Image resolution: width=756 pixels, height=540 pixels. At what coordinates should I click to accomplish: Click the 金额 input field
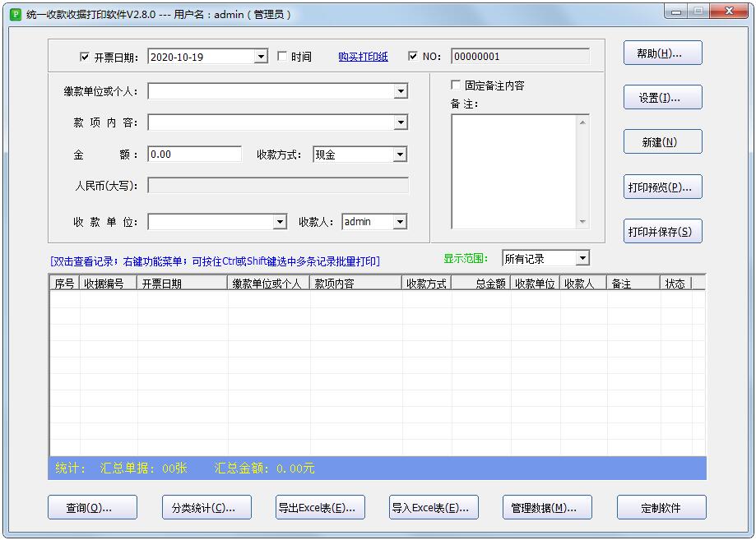(194, 155)
